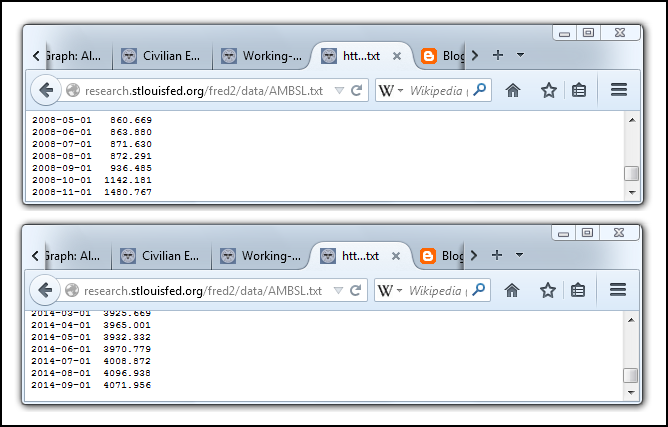The height and width of the screenshot is (427, 668).
Task: Click the 2008-11-01 1480.767 row
Action: [x=92, y=192]
